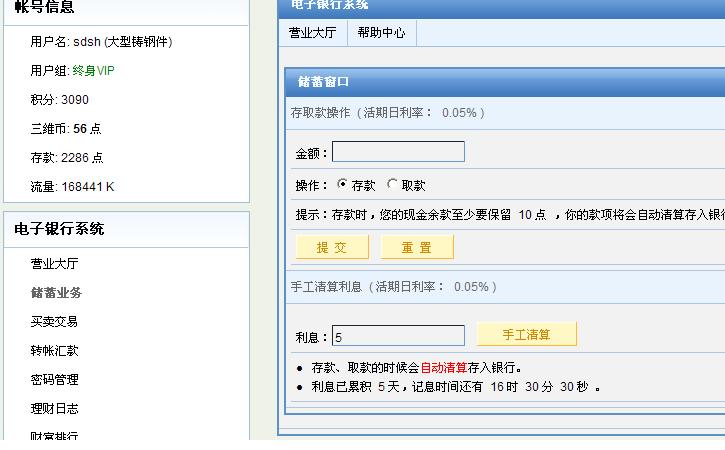Open 密码管理 in the sidebar menu
This screenshot has height=450, width=725.
[x=55, y=380]
